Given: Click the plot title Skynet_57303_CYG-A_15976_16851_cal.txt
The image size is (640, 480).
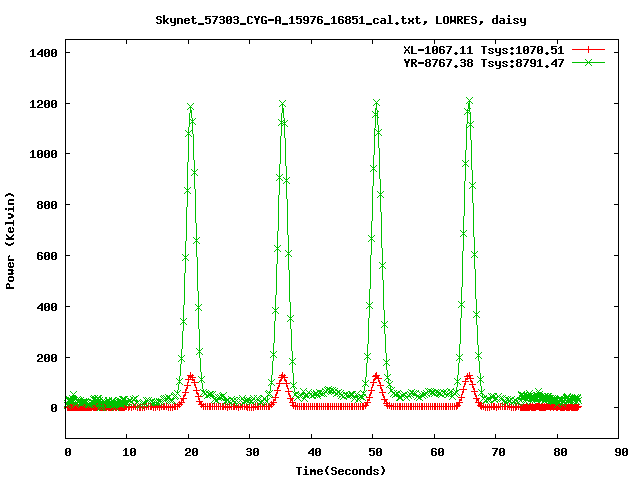Looking at the screenshot, I should (x=288, y=20).
